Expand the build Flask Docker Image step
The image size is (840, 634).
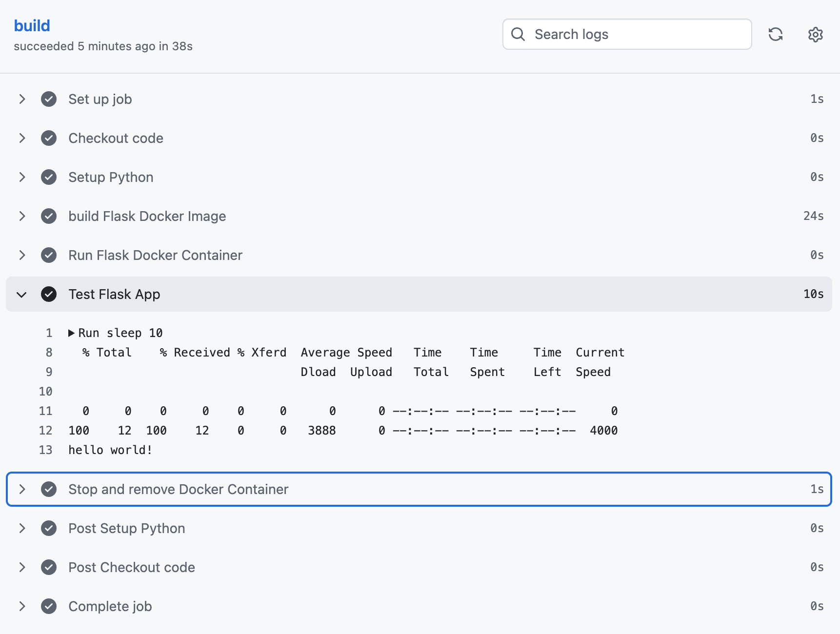[21, 216]
